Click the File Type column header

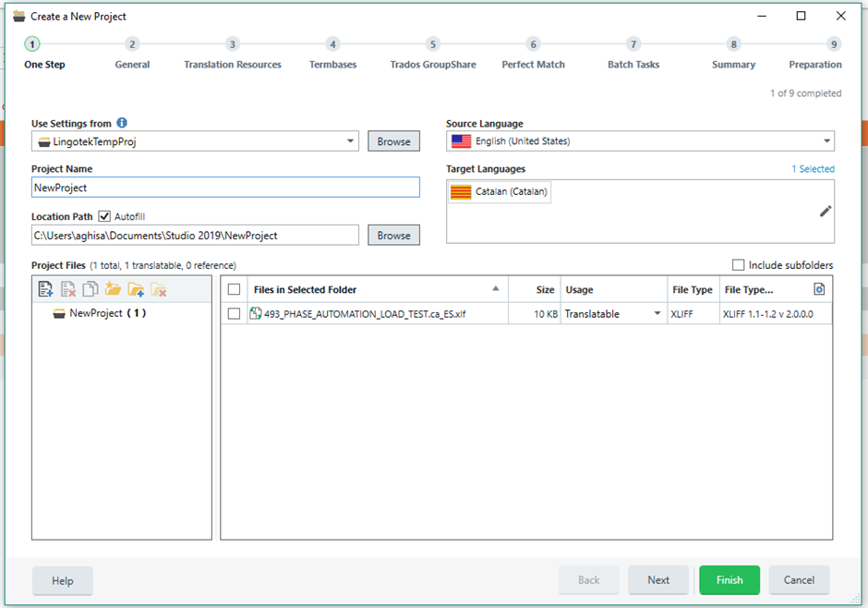pos(693,289)
